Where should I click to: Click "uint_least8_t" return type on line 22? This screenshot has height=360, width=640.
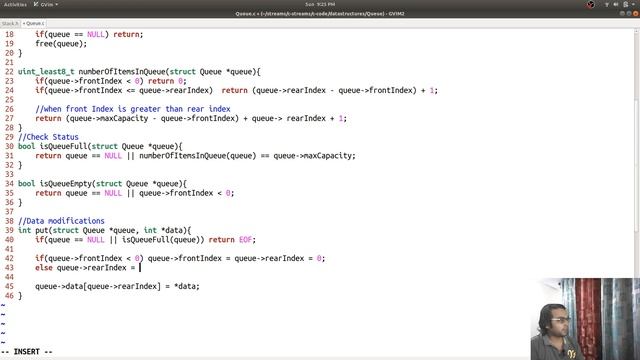click(x=46, y=72)
